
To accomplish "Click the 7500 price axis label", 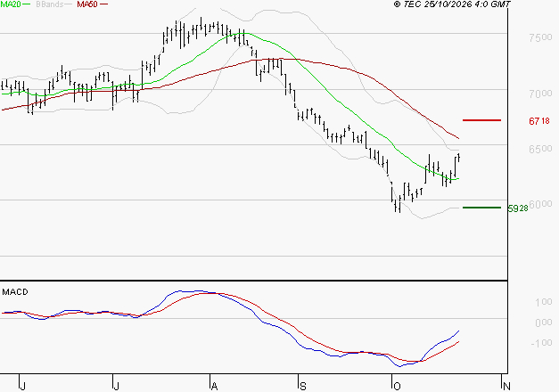I will coord(541,37).
